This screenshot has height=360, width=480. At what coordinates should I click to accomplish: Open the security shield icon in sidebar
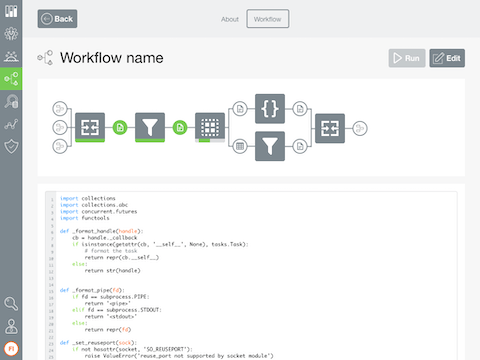pyautogui.click(x=11, y=146)
